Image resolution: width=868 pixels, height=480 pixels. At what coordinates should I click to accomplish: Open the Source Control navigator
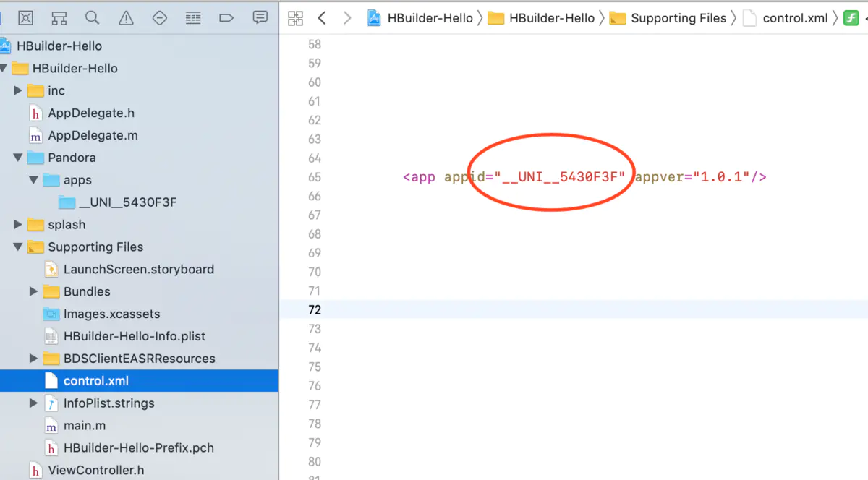coord(26,17)
